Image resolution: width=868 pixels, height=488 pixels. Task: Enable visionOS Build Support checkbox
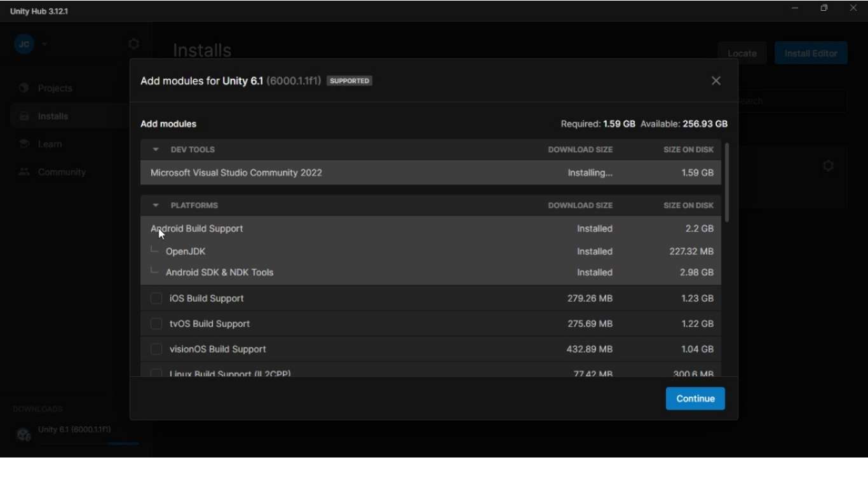tap(156, 349)
